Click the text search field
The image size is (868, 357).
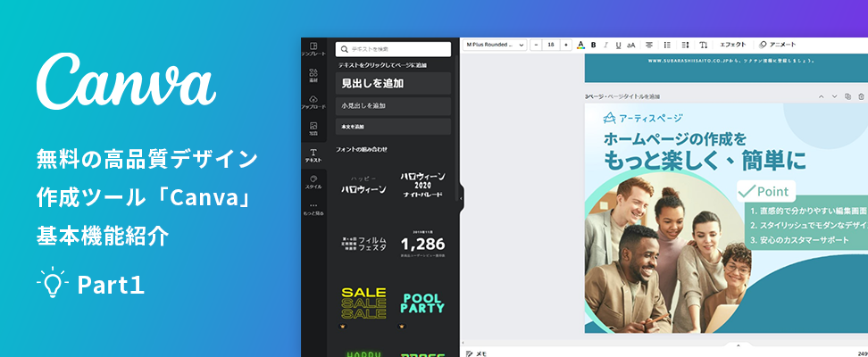pyautogui.click(x=393, y=49)
